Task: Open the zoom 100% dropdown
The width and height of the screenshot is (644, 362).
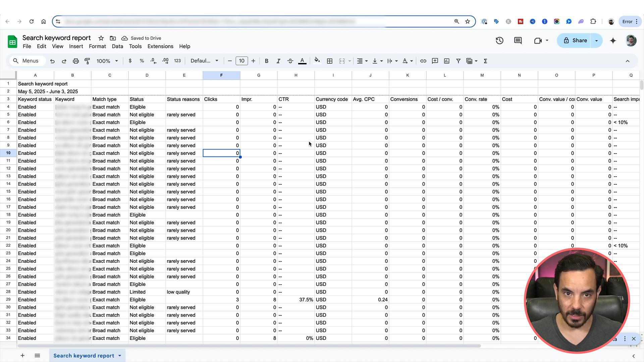Action: pos(107,61)
